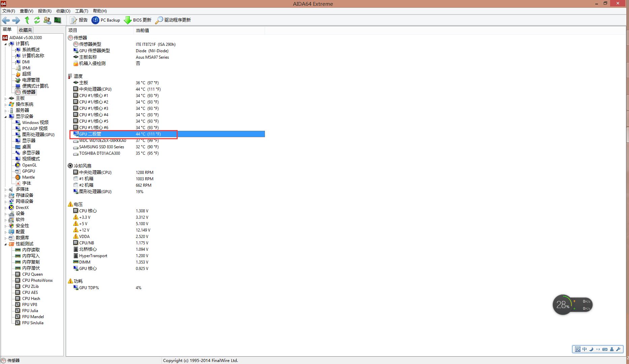Select SAMSUNG SSD 830 Series row
This screenshot has height=364, width=629.
point(168,147)
